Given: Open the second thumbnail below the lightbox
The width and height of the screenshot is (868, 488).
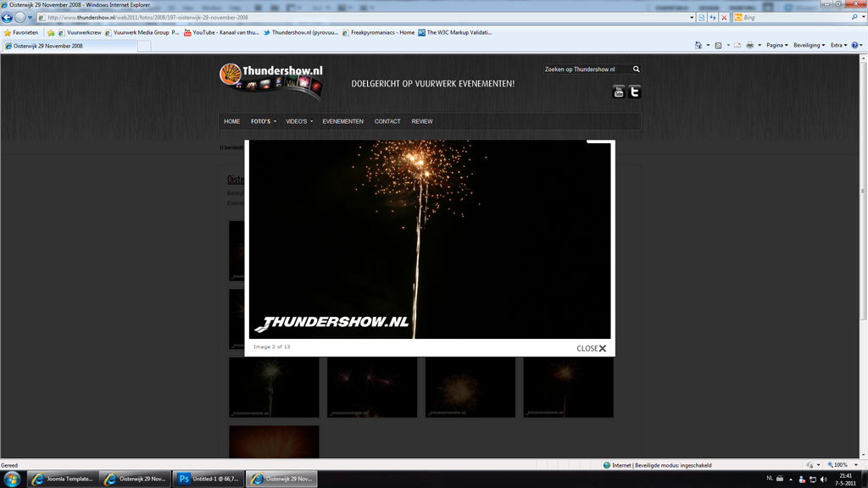Looking at the screenshot, I should [x=372, y=387].
